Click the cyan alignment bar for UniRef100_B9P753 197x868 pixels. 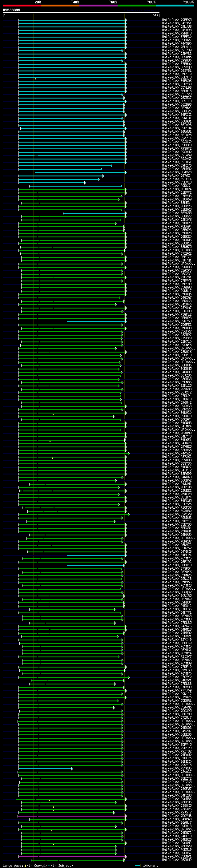(96, 321)
